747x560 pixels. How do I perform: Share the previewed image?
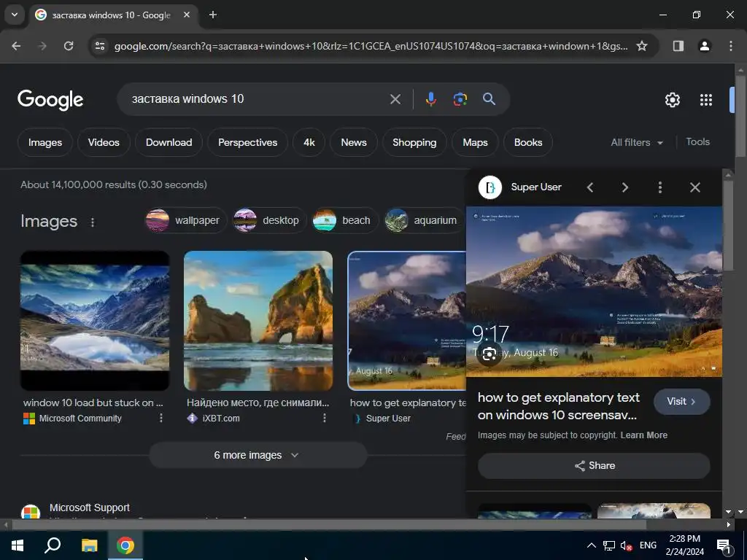click(594, 466)
